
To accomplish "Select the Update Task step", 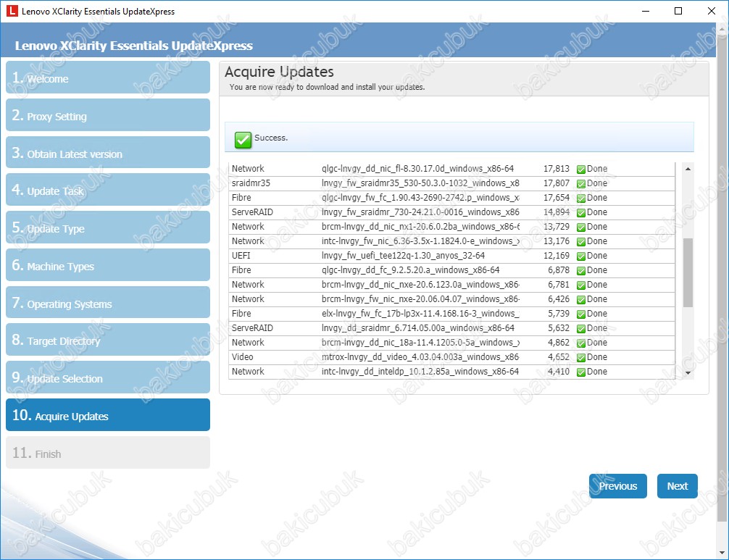I will coord(108,190).
